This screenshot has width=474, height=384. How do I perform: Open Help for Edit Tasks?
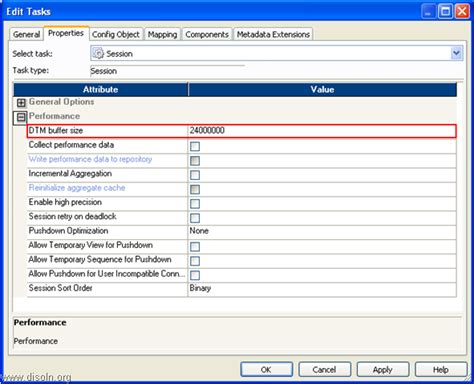pyautogui.click(x=441, y=370)
